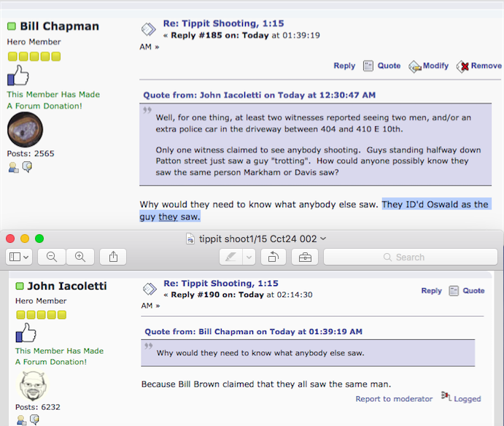Click the Modify pencil icon on reply #185

[x=415, y=66]
